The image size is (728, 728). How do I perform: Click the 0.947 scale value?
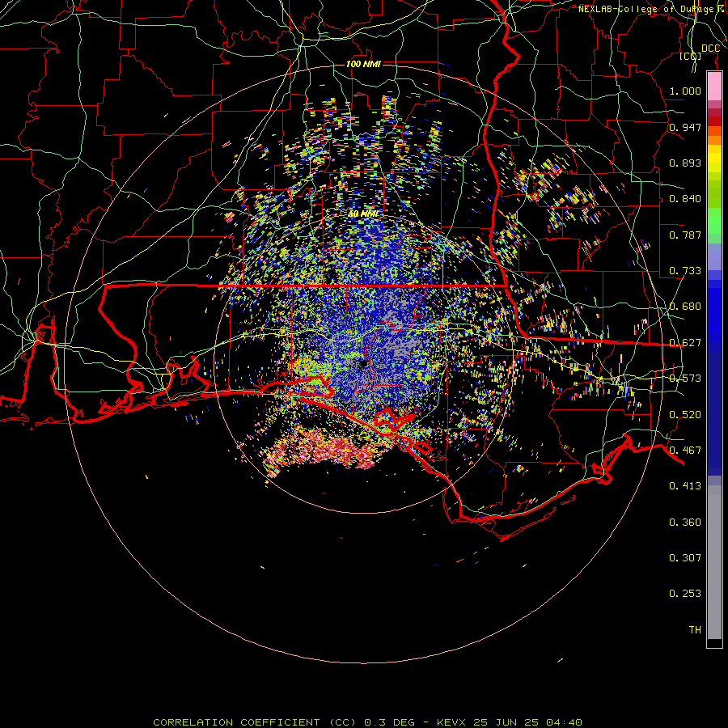point(685,127)
